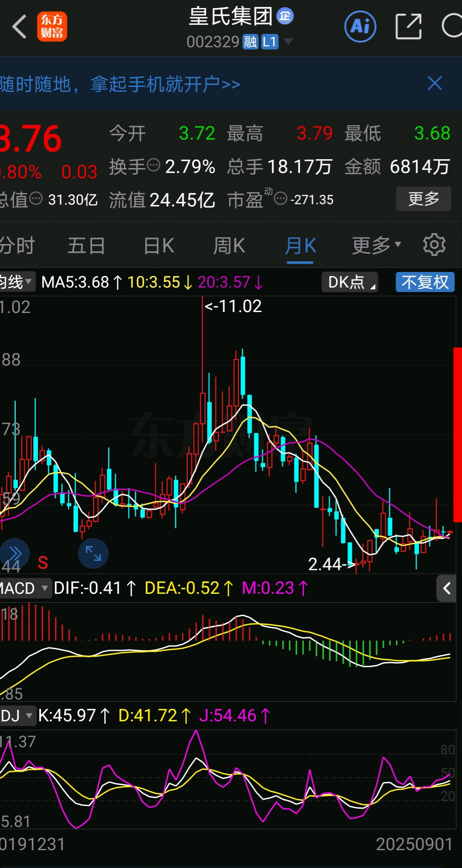Tap the 流值 24.45亿 value

(x=182, y=200)
